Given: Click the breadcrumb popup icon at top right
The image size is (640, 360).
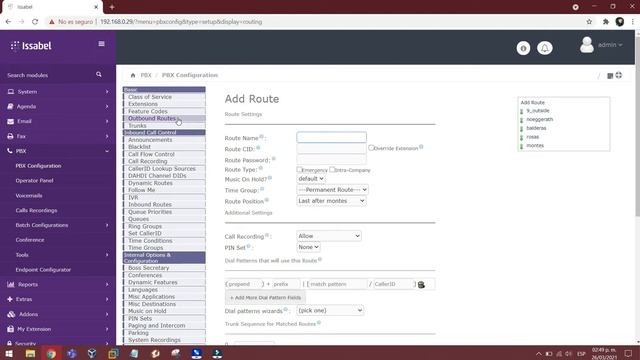Looking at the screenshot, I should pos(610,76).
